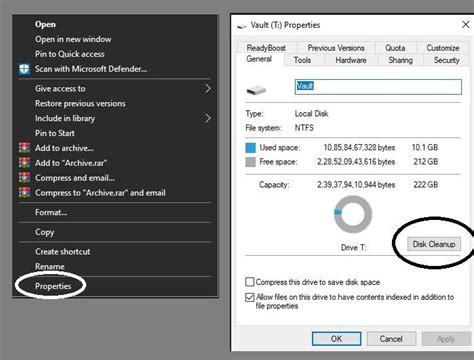Click free space 2,28,52,09,43,616 bytes
474x360 pixels.
tap(356, 162)
